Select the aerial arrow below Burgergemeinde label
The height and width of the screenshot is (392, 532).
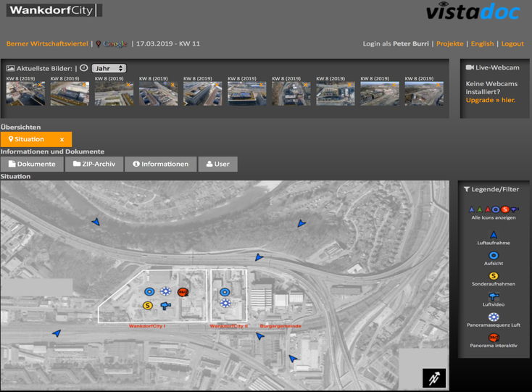pyautogui.click(x=260, y=336)
